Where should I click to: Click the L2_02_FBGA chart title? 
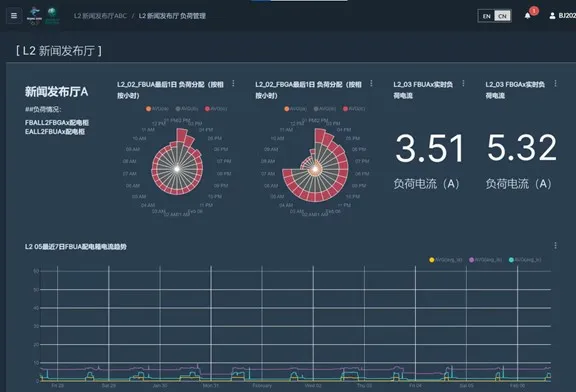coord(309,90)
